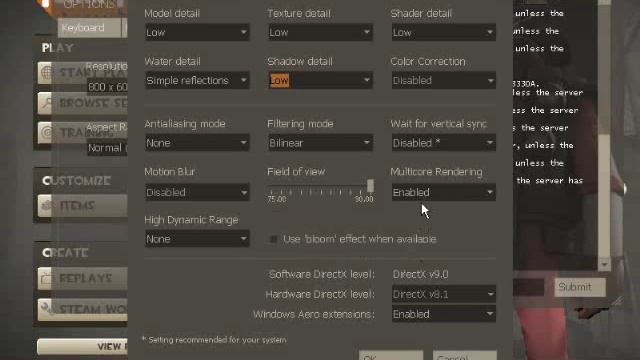Click the Replays TV icon
The image size is (640, 360).
coord(45,278)
